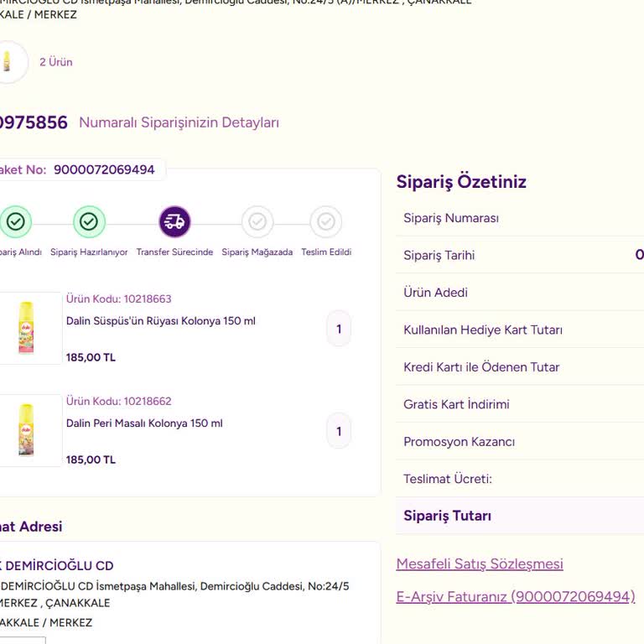Click the Transfer Sürecinde step label
Image resolution: width=644 pixels, height=644 pixels.
coord(174,252)
